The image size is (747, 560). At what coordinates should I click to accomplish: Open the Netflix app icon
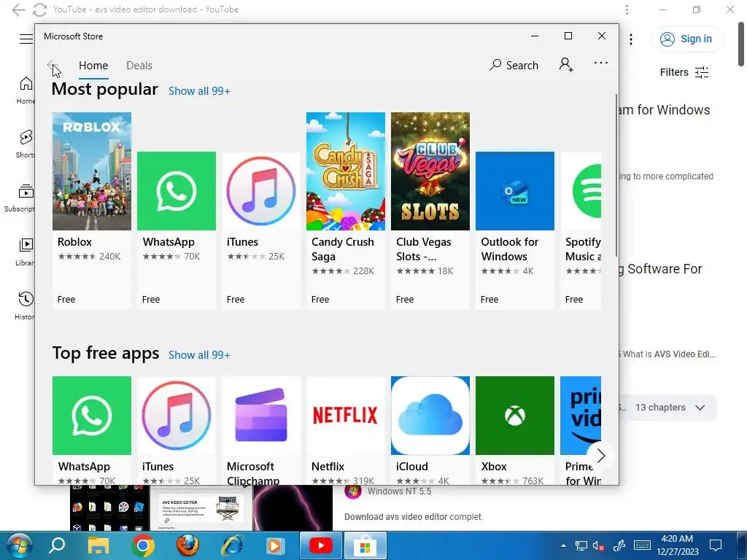(x=346, y=416)
